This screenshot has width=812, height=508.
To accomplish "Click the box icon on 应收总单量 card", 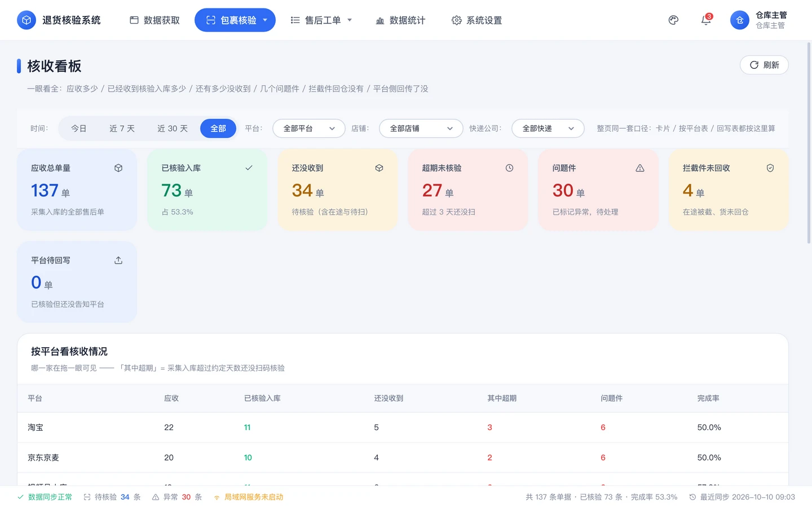I will pos(118,168).
